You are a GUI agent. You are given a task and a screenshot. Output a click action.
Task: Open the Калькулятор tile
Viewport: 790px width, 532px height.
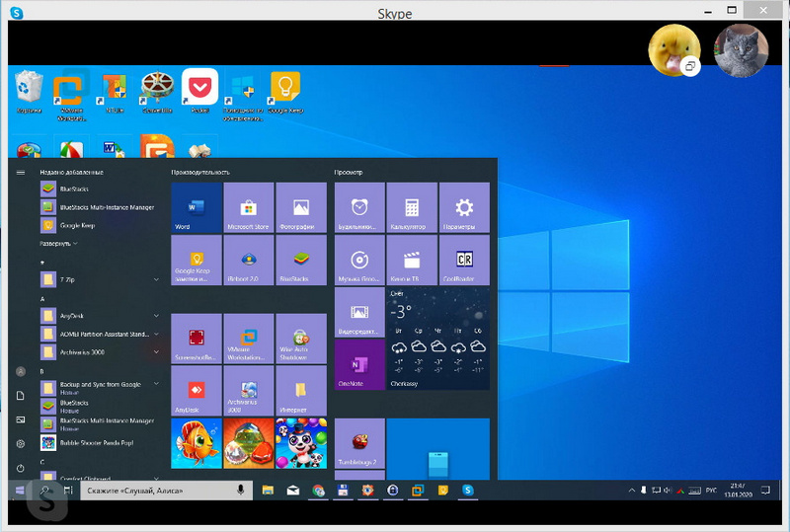click(x=412, y=207)
